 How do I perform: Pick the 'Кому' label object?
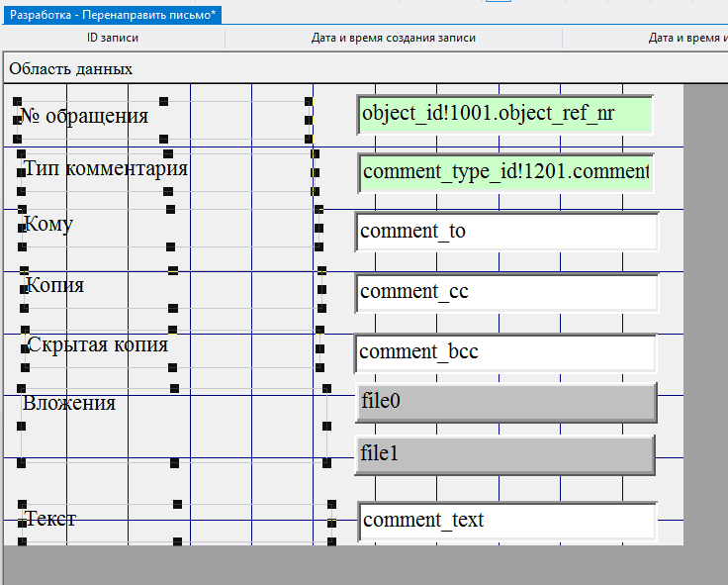pos(49,224)
